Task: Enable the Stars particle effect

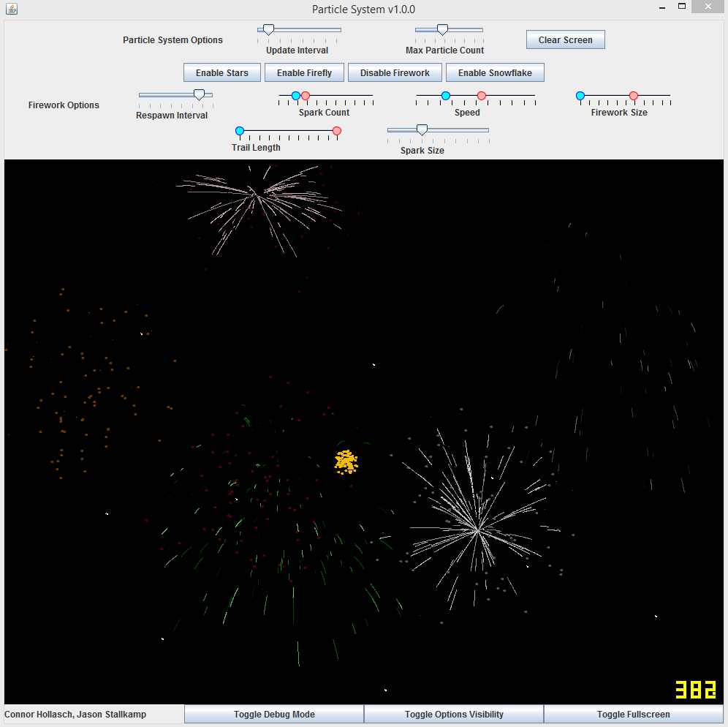Action: [221, 72]
